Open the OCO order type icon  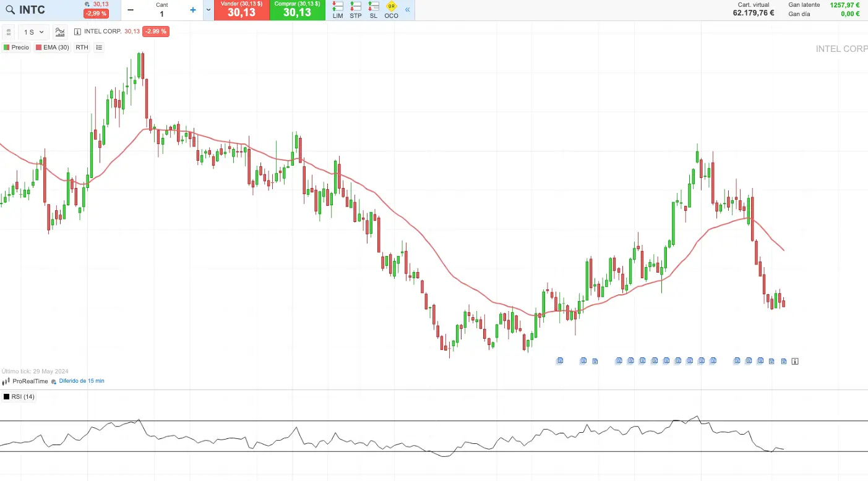391,10
